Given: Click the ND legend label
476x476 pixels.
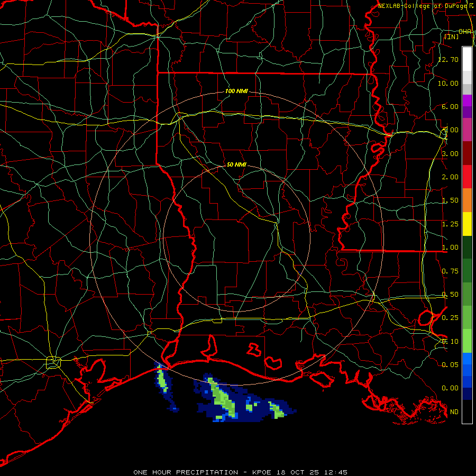Looking at the screenshot, I should (x=454, y=412).
